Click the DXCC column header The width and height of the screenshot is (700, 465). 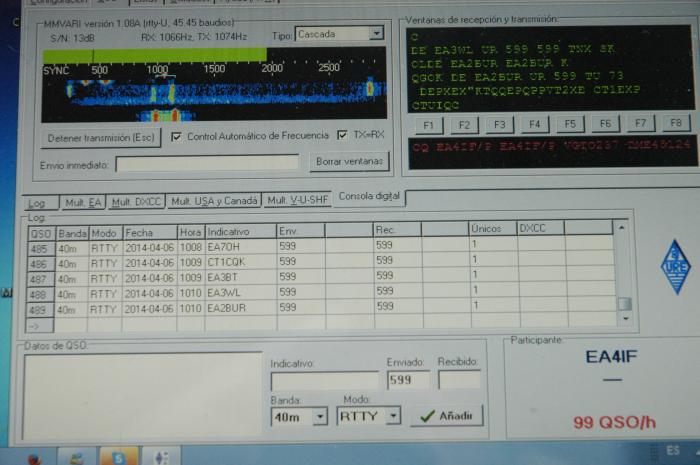pos(541,228)
